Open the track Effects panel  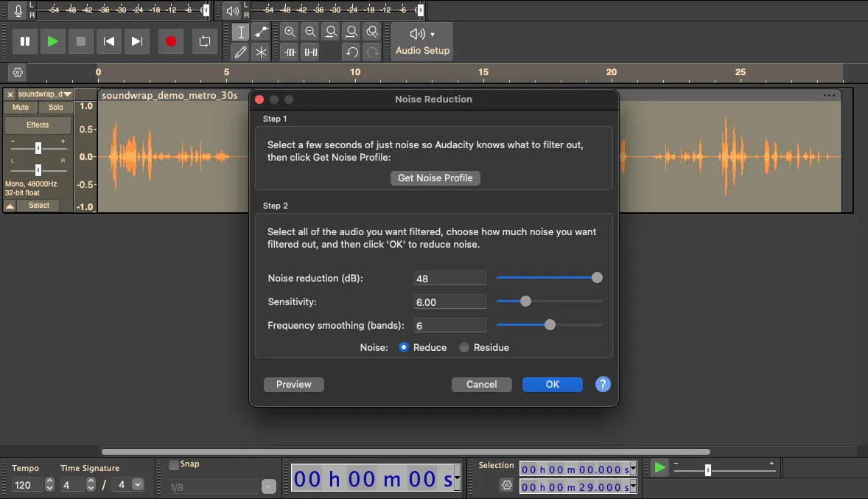38,125
